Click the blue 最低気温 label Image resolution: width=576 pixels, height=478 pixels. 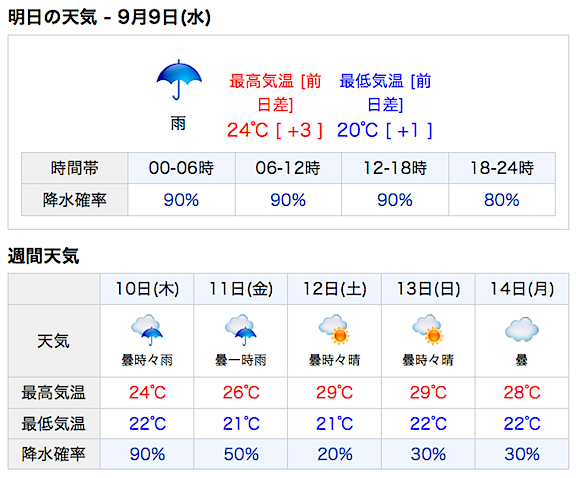(371, 81)
